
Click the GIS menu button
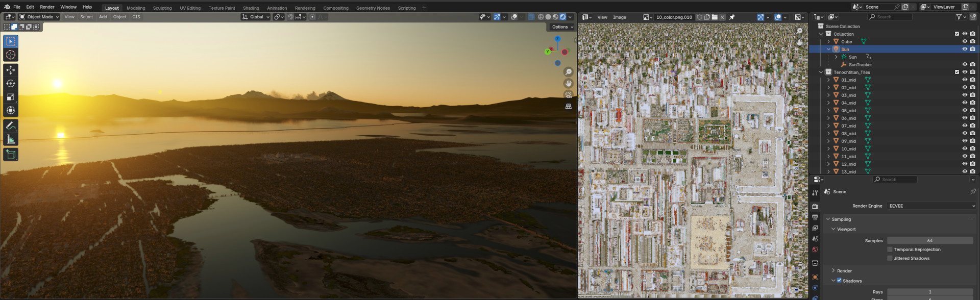pyautogui.click(x=136, y=17)
